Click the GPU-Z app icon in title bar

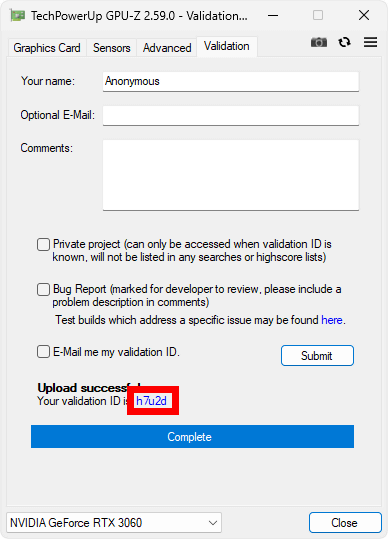(17, 15)
